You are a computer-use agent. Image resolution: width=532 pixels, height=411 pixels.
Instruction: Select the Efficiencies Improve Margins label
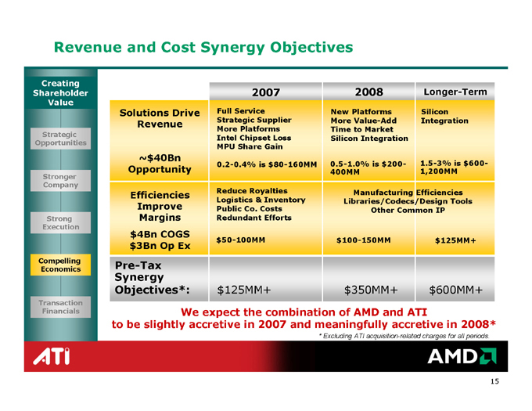tap(160, 204)
